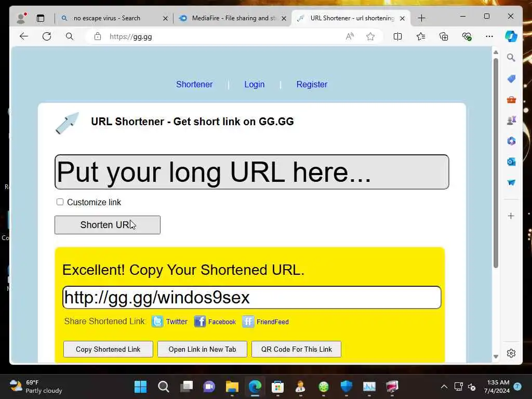Image resolution: width=532 pixels, height=399 pixels.
Task: Open sidebar Shopping tag icon
Action: 511,79
